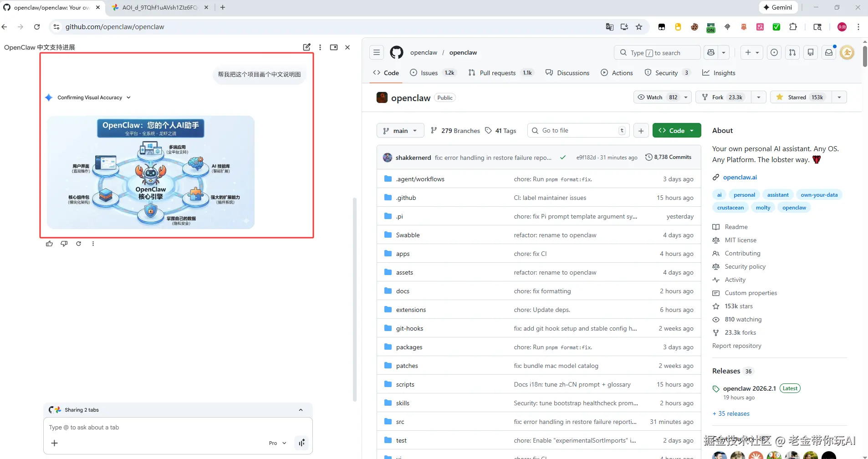Image resolution: width=868 pixels, height=459 pixels.
Task: Regenerate the Gemini response
Action: pos(78,244)
